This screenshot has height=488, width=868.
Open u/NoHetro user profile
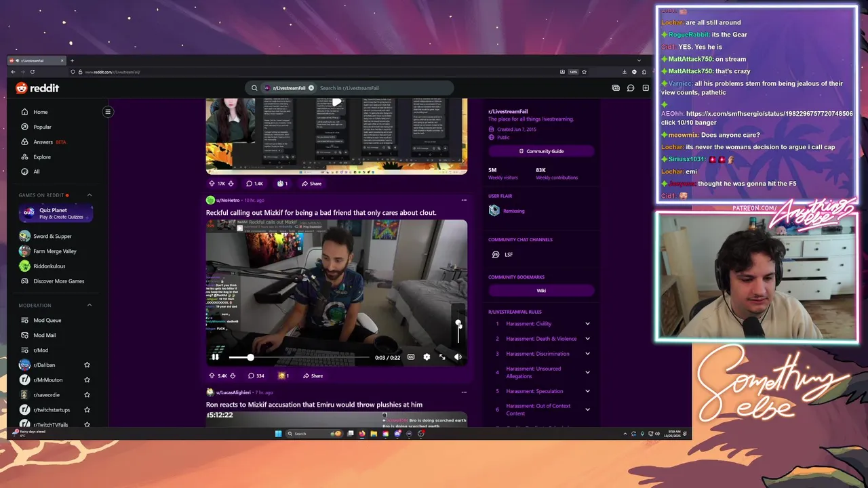coord(228,200)
